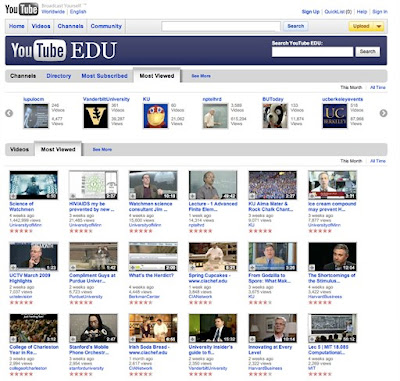This screenshot has width=400, height=381.
Task: Select the Directory tab in Channels bar
Action: coord(59,76)
